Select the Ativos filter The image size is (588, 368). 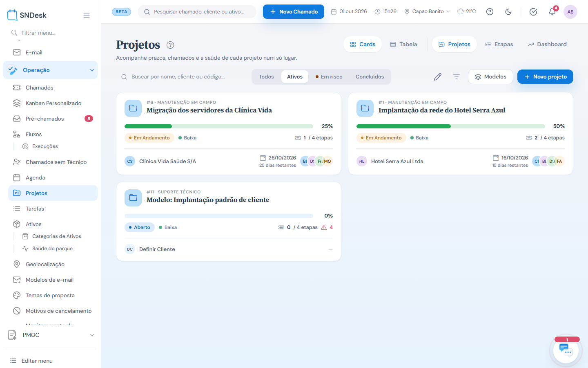point(295,76)
